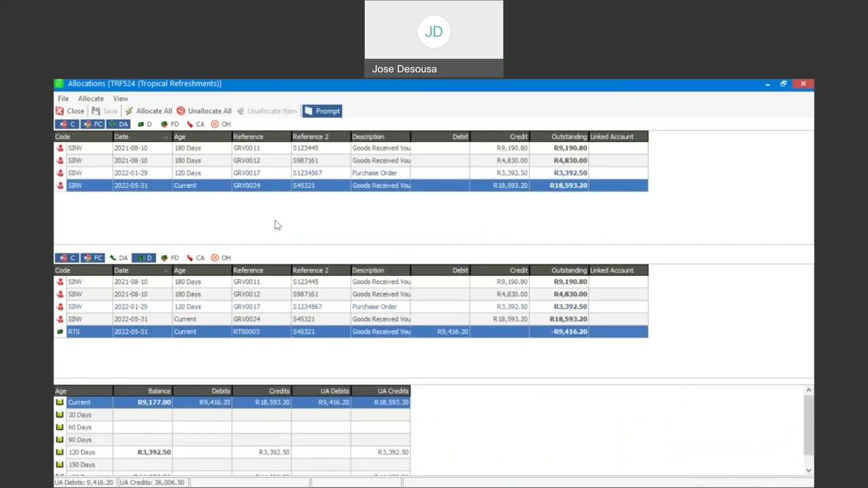Toggle the FC filter in the upper grid
The width and height of the screenshot is (868, 488).
(x=92, y=124)
